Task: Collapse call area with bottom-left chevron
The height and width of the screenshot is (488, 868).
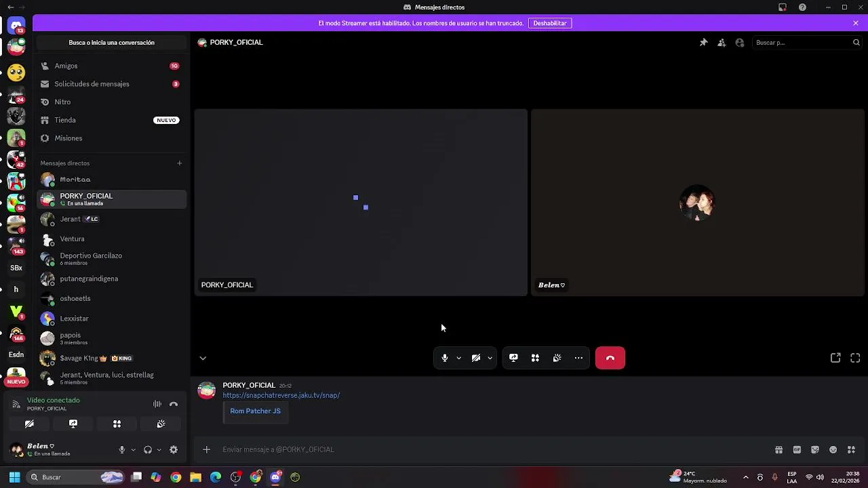Action: (x=203, y=358)
